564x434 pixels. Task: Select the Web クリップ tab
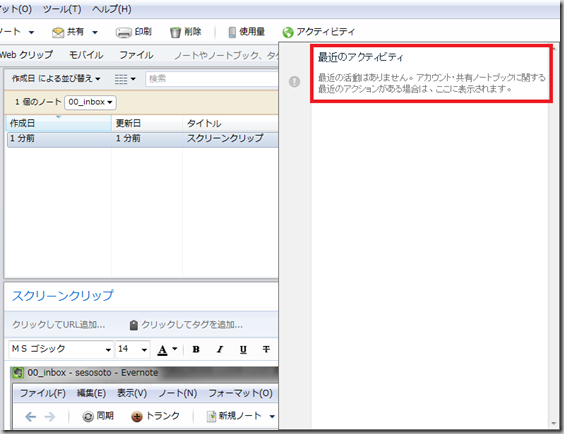26,55
